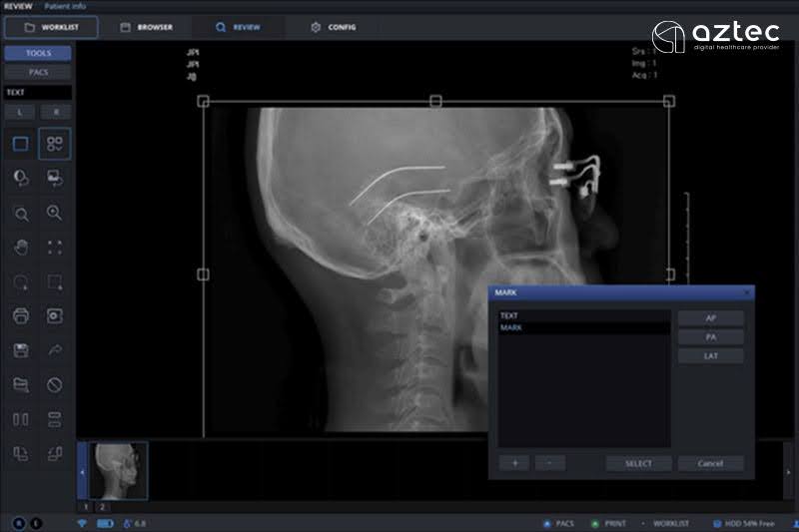Click the reject/prohibit circle icon
The height and width of the screenshot is (532, 799).
[55, 385]
